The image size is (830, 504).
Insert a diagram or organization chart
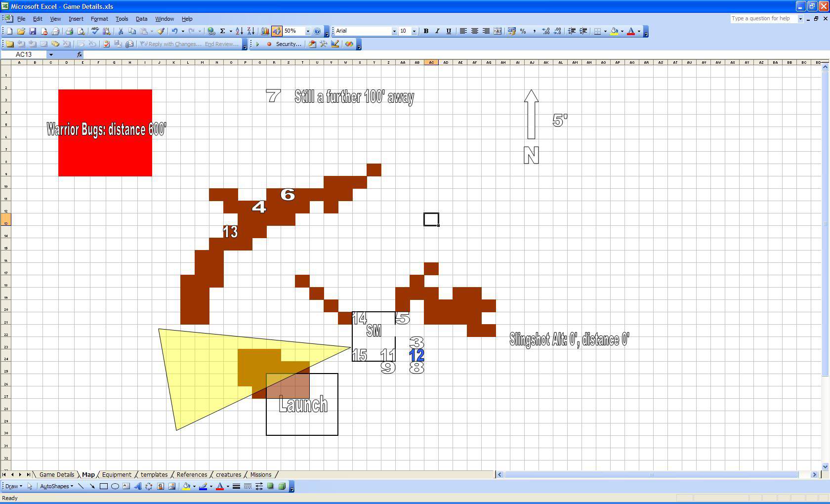[x=149, y=486]
